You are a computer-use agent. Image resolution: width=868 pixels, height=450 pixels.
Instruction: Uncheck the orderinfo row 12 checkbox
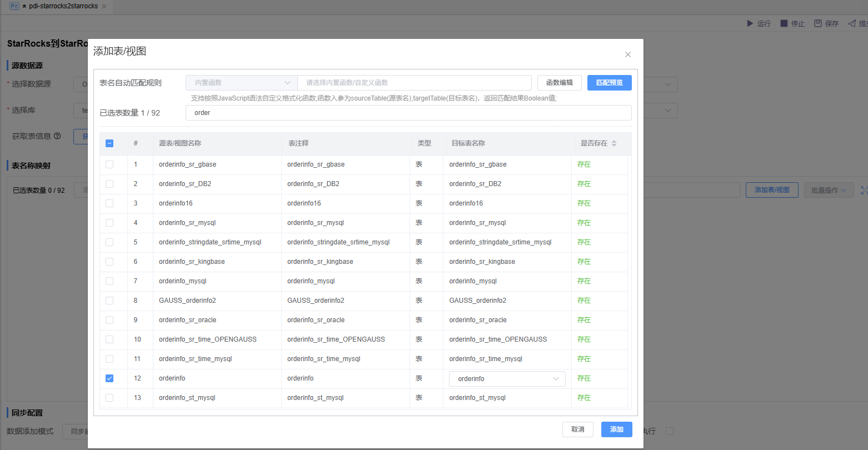pos(109,378)
